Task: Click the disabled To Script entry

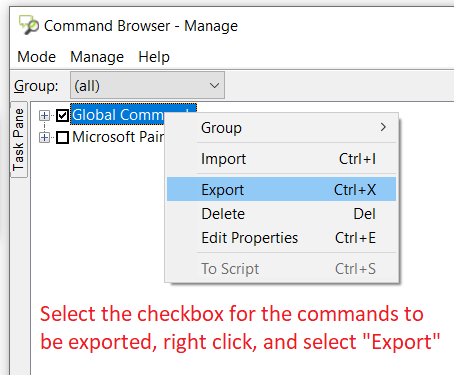Action: (281, 269)
